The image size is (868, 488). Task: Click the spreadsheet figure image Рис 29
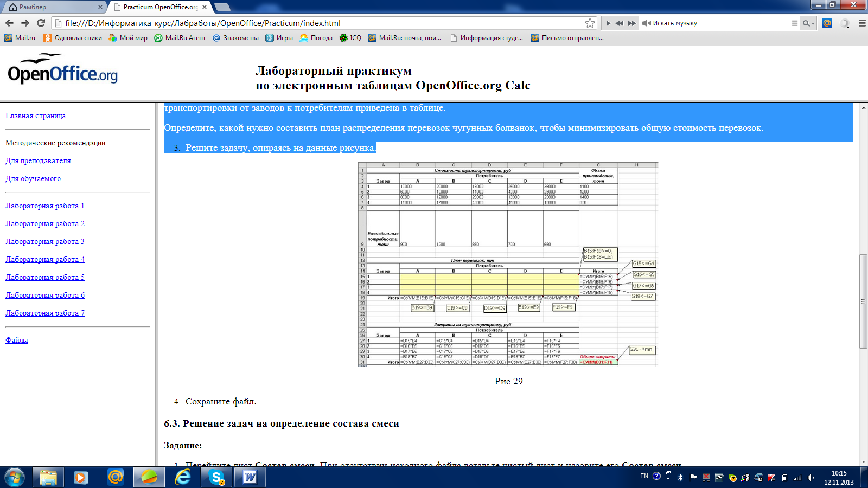pyautogui.click(x=508, y=265)
